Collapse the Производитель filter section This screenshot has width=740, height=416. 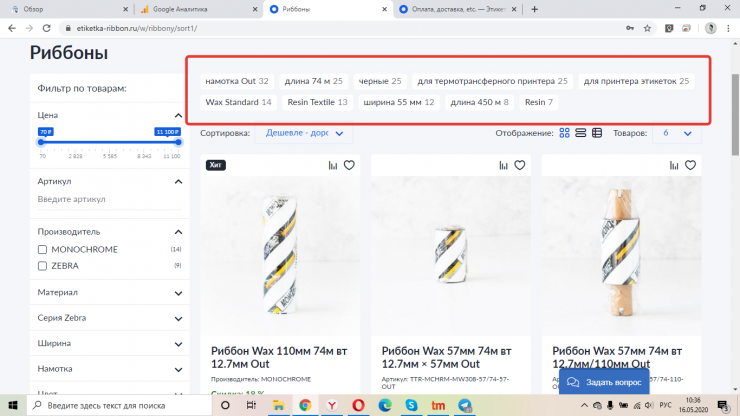coord(178,232)
